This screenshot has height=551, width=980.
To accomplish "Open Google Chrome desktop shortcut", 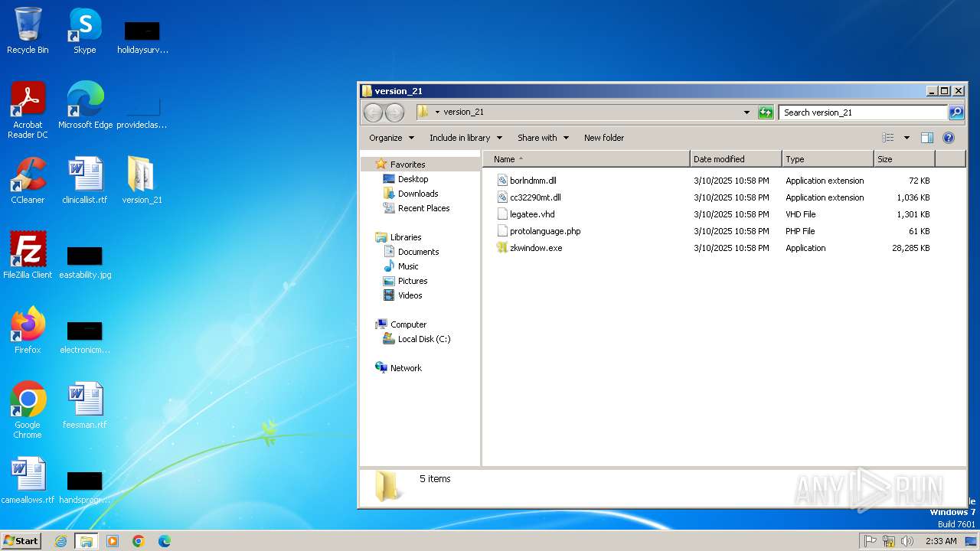I will click(28, 410).
